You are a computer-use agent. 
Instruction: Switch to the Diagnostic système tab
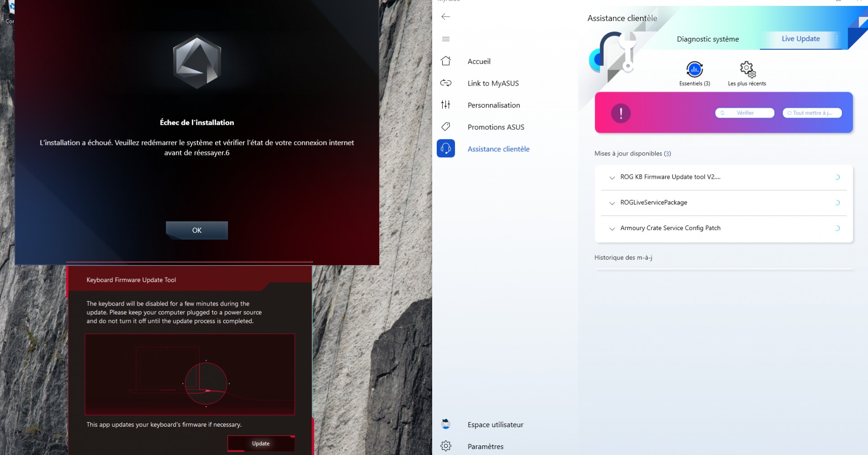(x=708, y=39)
